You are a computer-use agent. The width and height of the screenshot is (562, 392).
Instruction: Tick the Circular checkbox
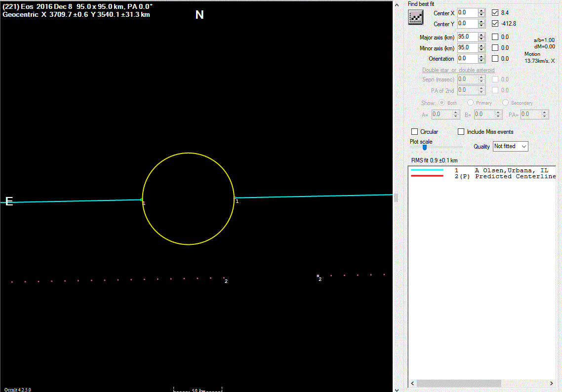pyautogui.click(x=415, y=131)
